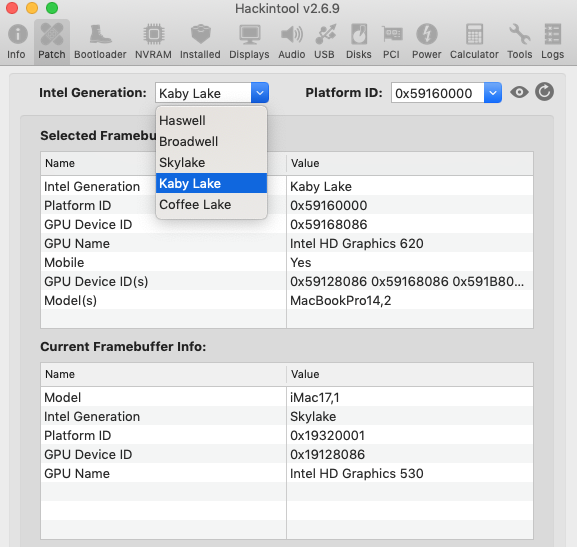Select the 'Intel HD Graphics 620' cell
The image size is (577, 547).
tap(410, 244)
